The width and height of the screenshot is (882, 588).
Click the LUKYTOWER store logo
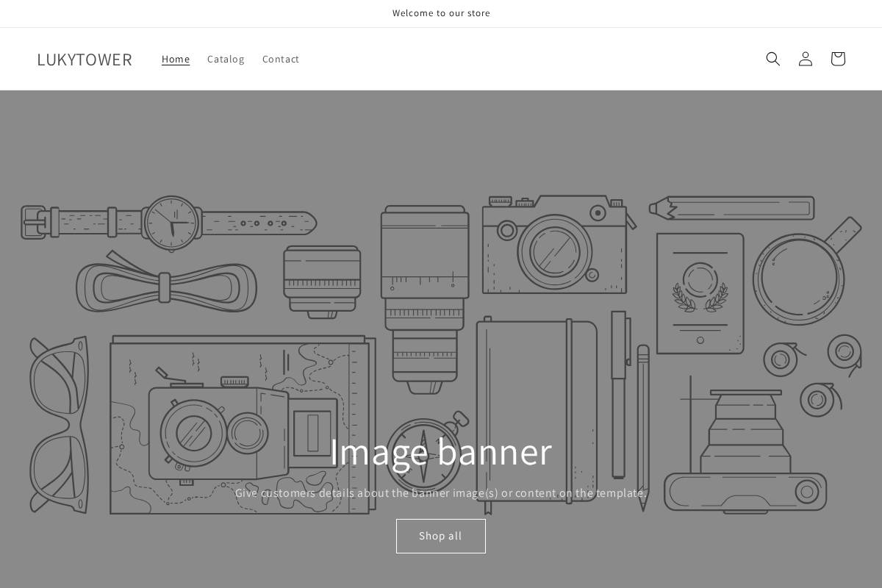coord(85,59)
